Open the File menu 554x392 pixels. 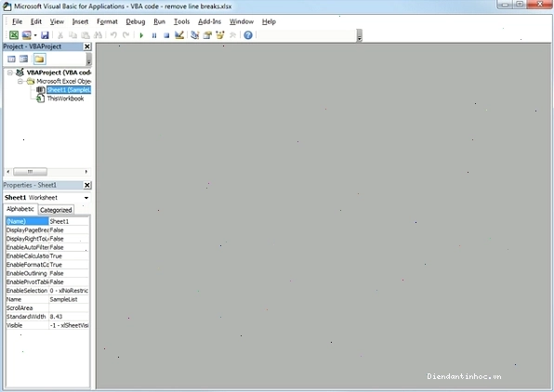(17, 21)
